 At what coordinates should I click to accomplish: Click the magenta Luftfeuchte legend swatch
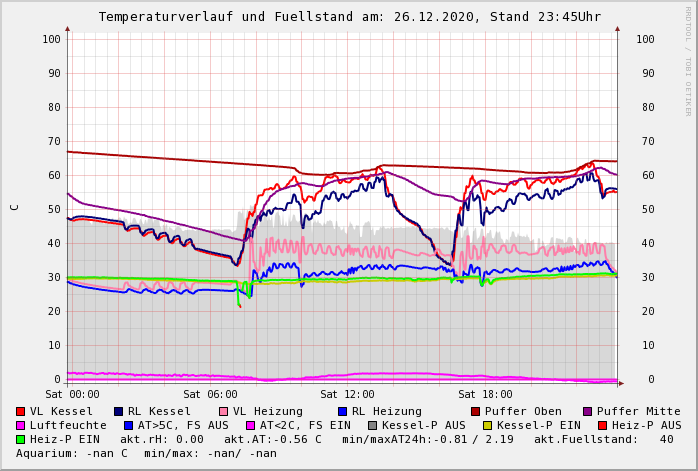(x=21, y=425)
